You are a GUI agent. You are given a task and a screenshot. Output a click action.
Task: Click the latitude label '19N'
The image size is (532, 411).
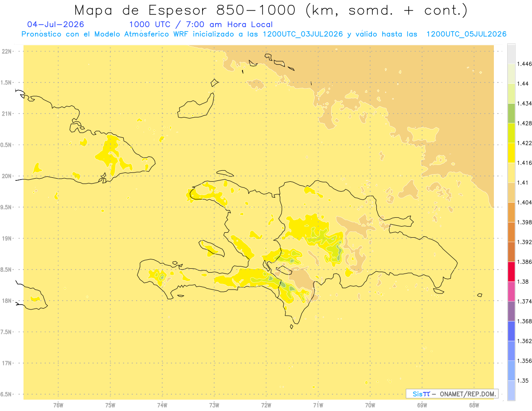pos(6,239)
